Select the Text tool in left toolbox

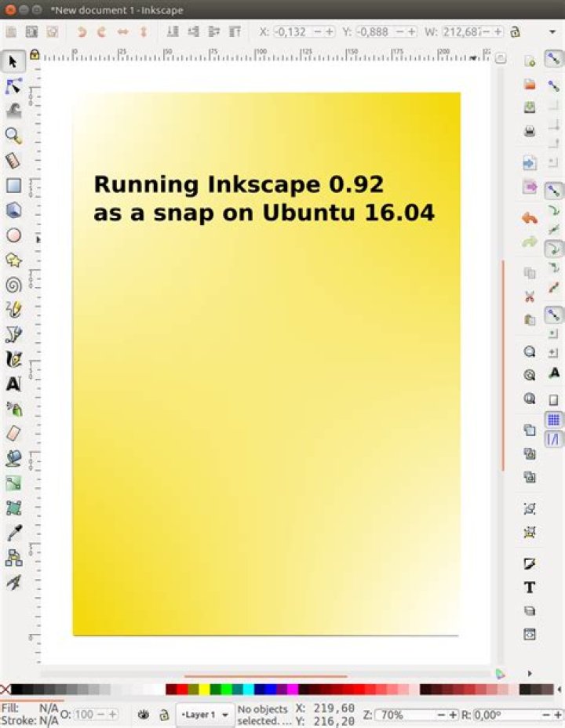[x=13, y=384]
